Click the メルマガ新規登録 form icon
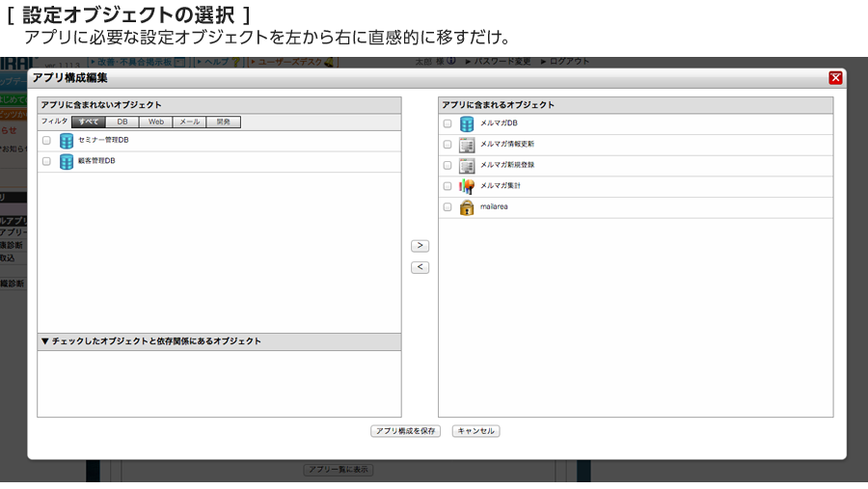Screen dimensions: 868x489 click(x=467, y=165)
